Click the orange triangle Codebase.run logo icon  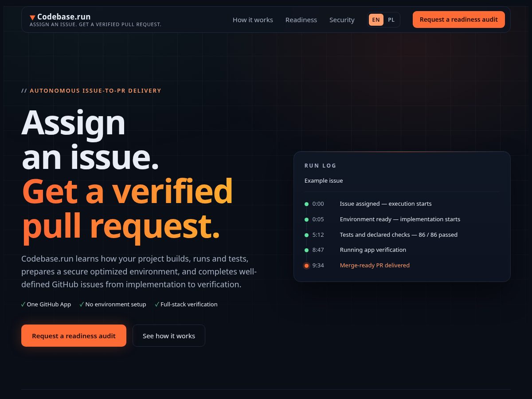pyautogui.click(x=32, y=17)
